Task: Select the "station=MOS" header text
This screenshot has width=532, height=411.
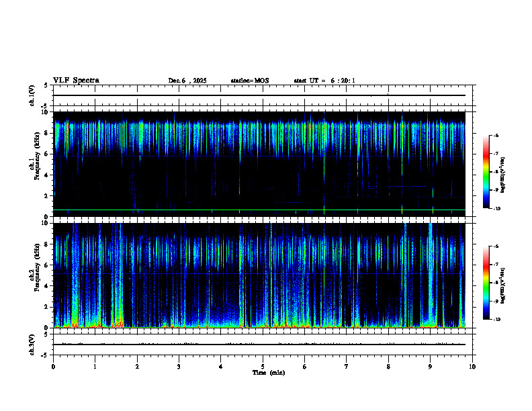Action: (x=250, y=81)
